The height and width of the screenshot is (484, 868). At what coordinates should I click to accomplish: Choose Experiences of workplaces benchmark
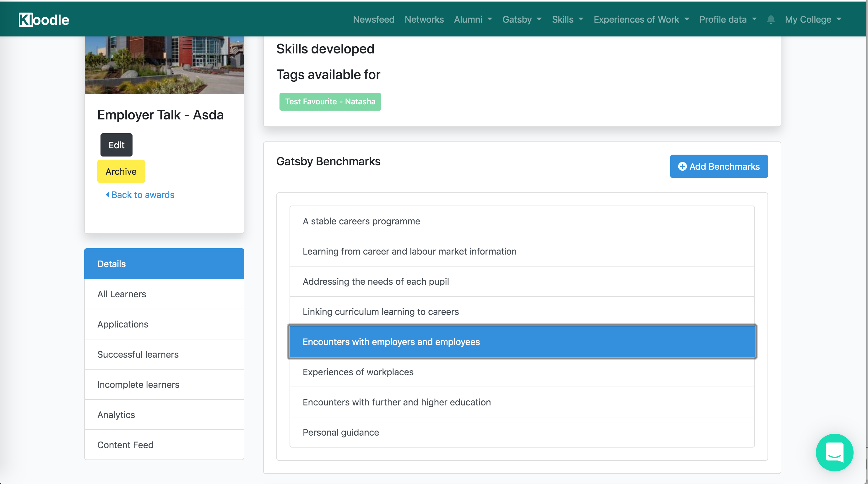point(522,372)
